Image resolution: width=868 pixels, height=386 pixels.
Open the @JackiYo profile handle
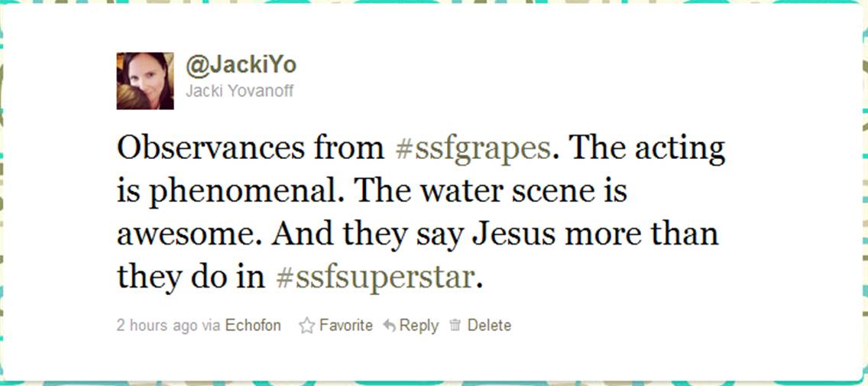241,66
